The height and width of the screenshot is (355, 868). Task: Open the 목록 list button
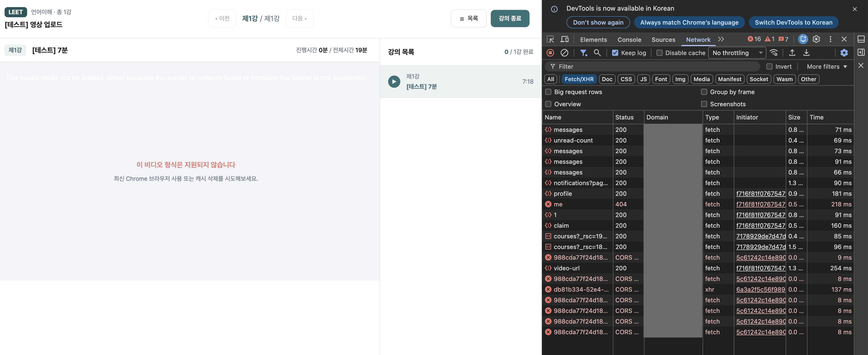click(x=468, y=19)
